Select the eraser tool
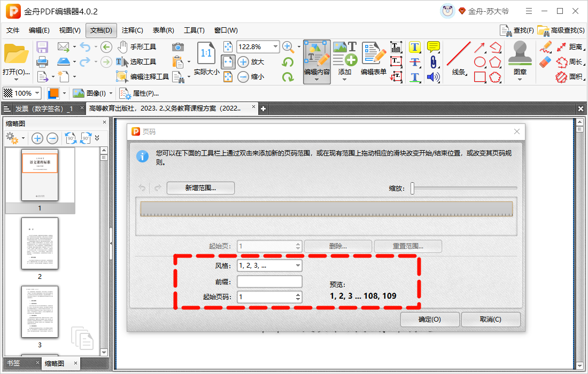 tap(545, 62)
